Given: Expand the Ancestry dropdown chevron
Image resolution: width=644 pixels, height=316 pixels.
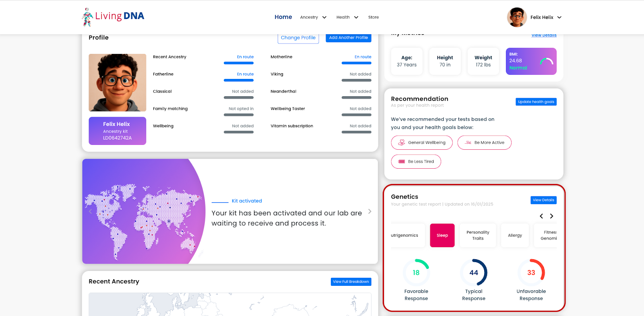Looking at the screenshot, I should 324,17.
